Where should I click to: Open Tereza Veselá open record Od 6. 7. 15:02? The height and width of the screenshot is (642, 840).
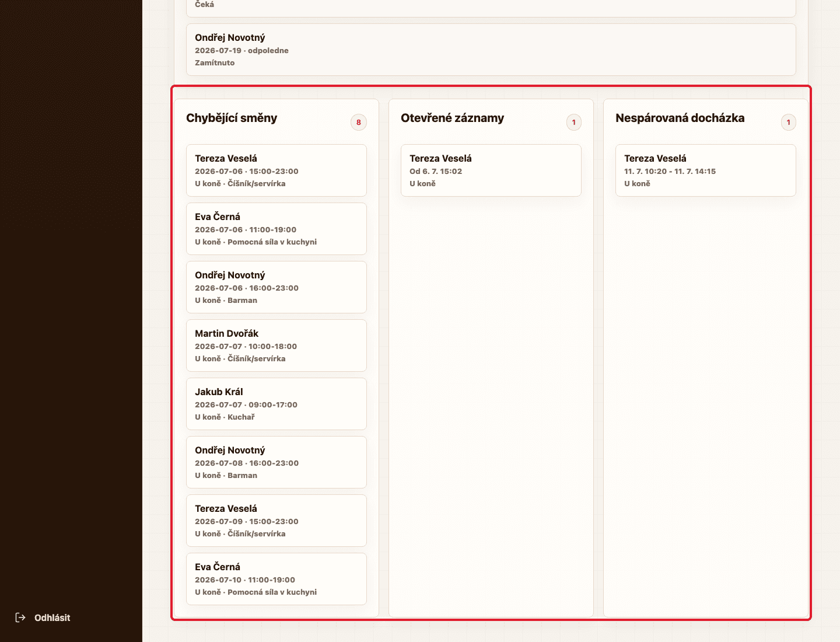[x=491, y=170]
